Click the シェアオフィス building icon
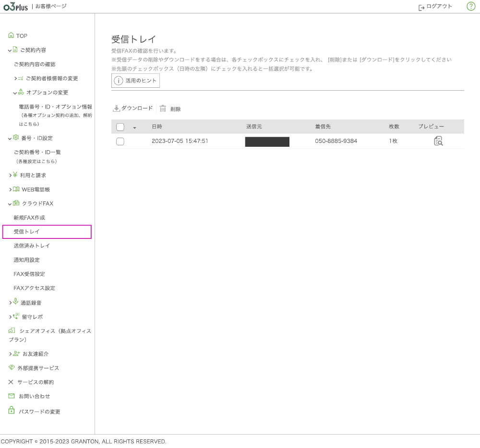This screenshot has width=480, height=448. pyautogui.click(x=12, y=330)
